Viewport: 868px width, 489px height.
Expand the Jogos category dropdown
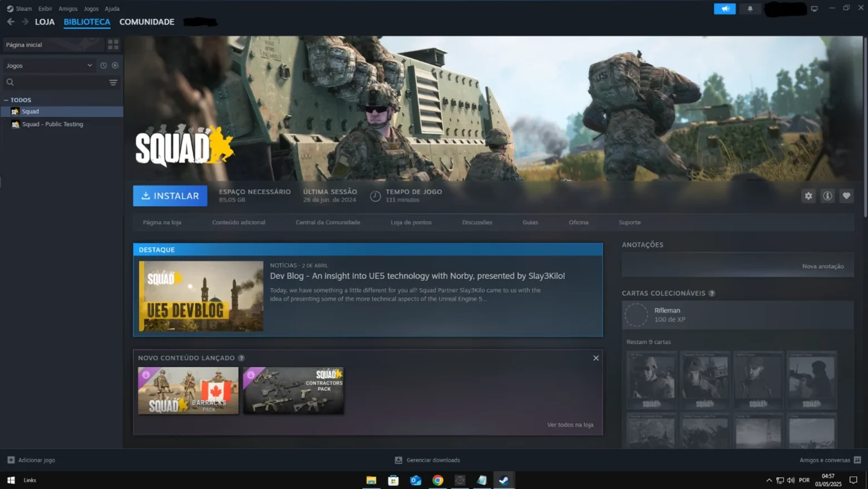click(x=49, y=66)
